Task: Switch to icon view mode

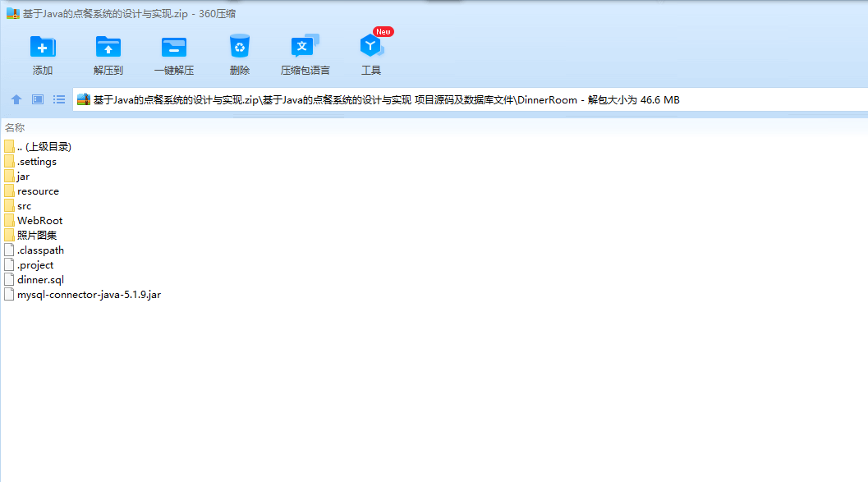Action: pos(38,99)
